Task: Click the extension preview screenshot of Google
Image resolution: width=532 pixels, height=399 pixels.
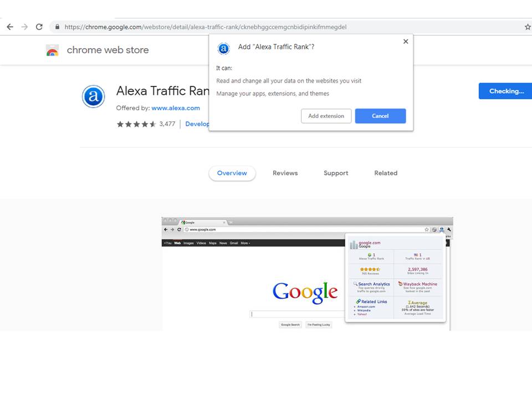Action: click(x=308, y=274)
